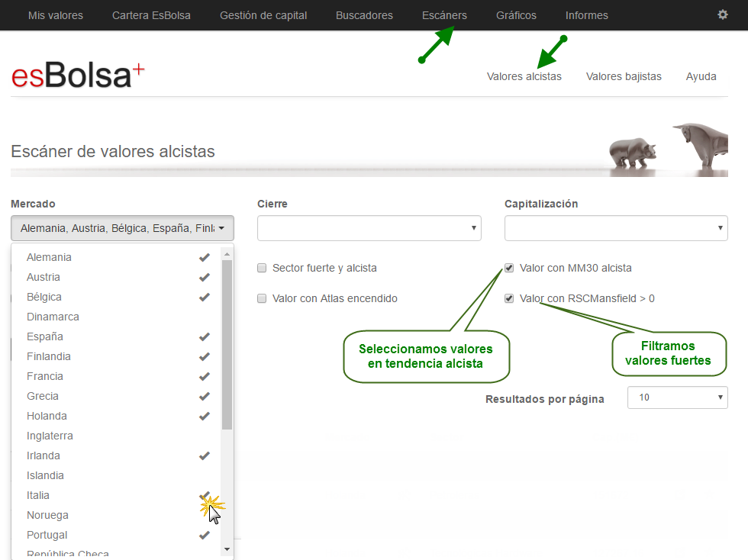This screenshot has height=560, width=748.
Task: Open the Ayuda link
Action: 701,76
